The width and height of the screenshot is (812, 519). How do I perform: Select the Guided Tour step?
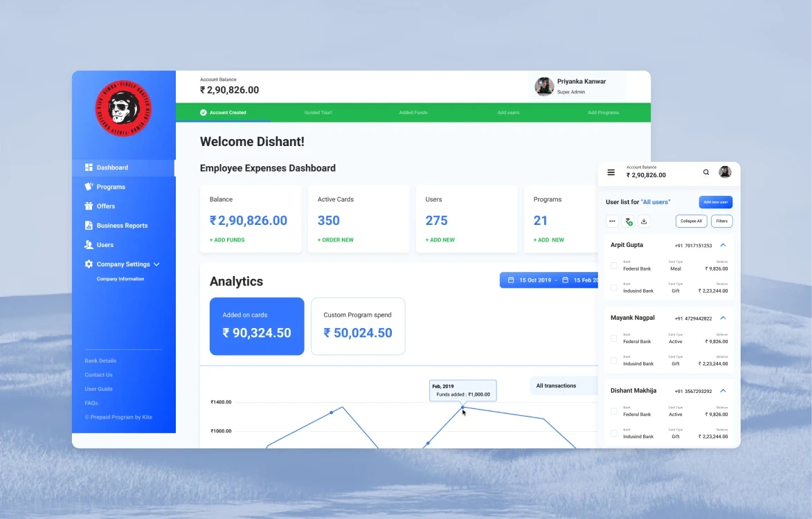click(318, 112)
